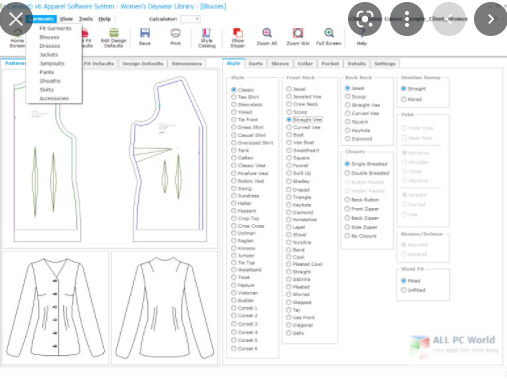
Task: Select the Zoom Win icon
Action: [298, 33]
